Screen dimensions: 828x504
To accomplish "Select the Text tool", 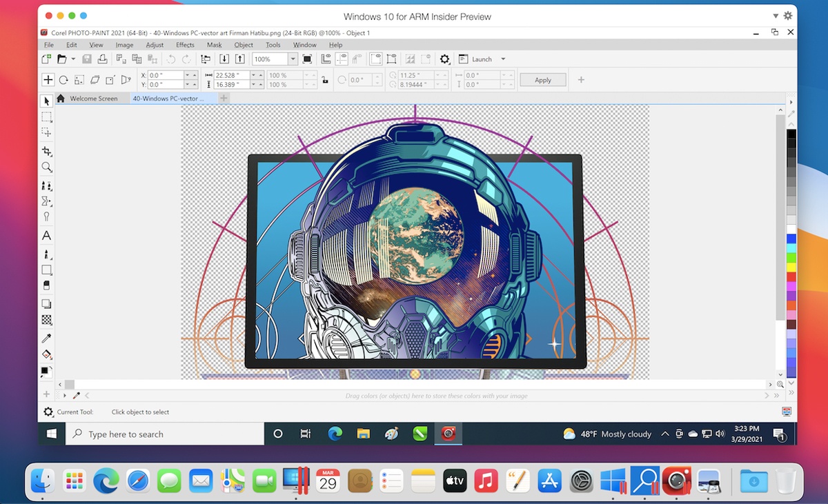I will tap(47, 236).
